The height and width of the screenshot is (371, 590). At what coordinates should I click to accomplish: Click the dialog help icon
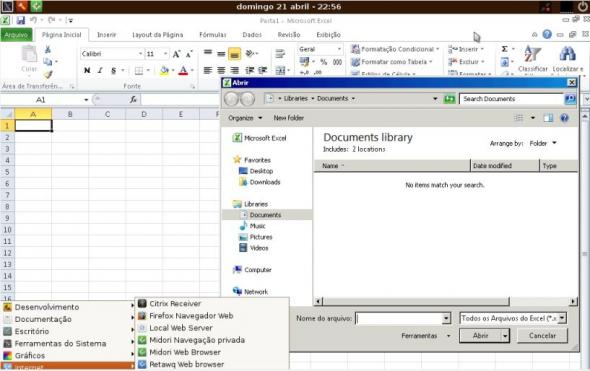click(x=564, y=118)
